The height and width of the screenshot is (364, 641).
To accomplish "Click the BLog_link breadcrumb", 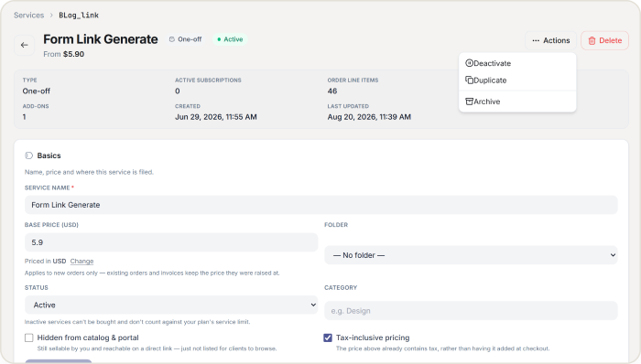I will click(x=79, y=16).
